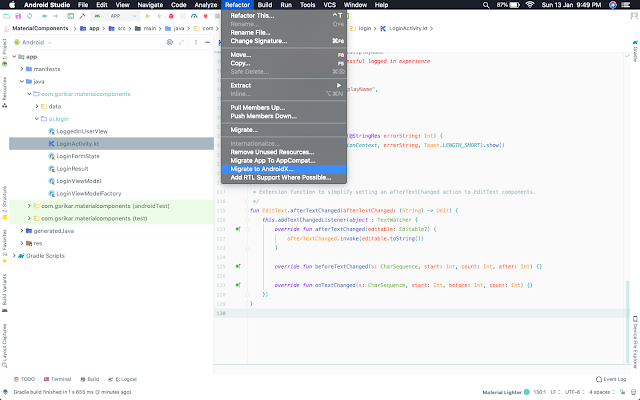Collapse the ui.login package
The width and height of the screenshot is (640, 400).
37,119
